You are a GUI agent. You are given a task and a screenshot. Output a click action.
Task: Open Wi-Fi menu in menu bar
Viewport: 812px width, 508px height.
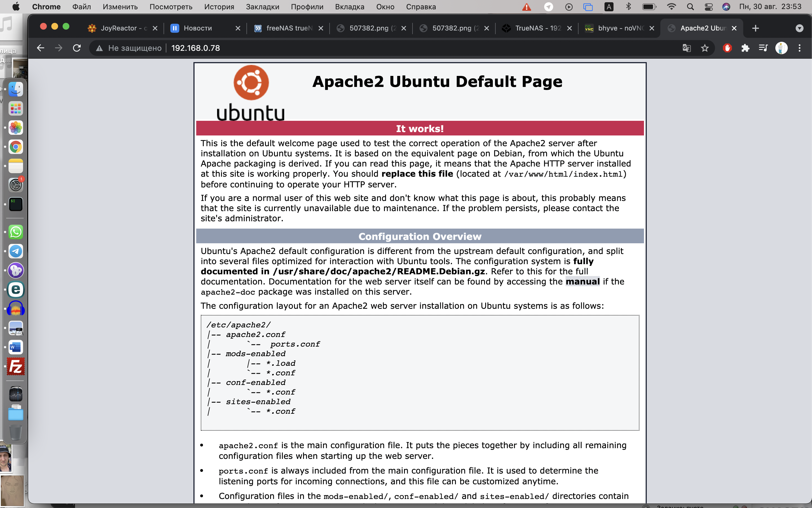click(671, 7)
